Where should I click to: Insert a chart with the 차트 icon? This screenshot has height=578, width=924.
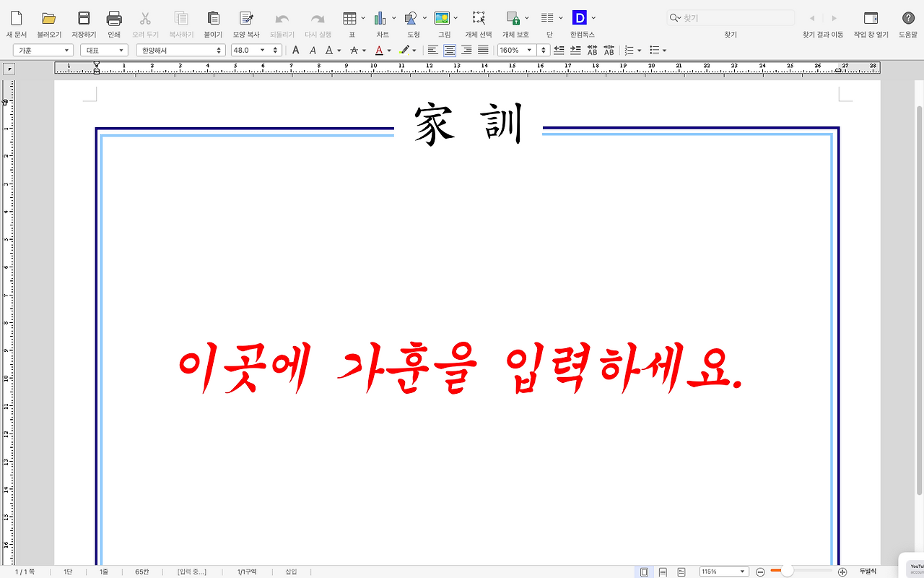[380, 19]
